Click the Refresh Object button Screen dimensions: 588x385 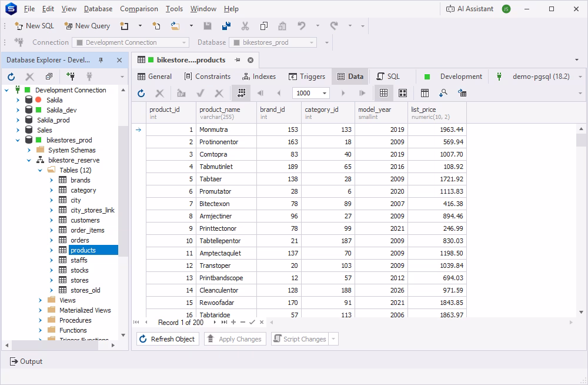pyautogui.click(x=168, y=339)
